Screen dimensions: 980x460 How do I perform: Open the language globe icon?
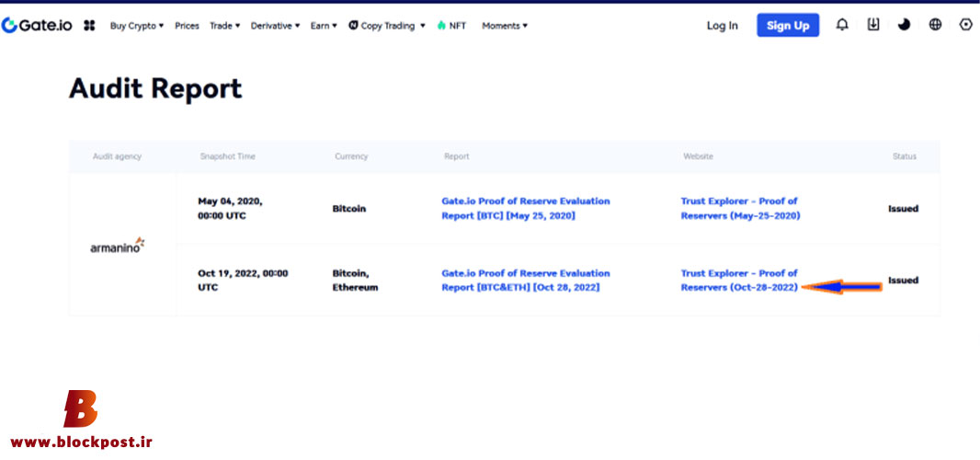[x=935, y=25]
